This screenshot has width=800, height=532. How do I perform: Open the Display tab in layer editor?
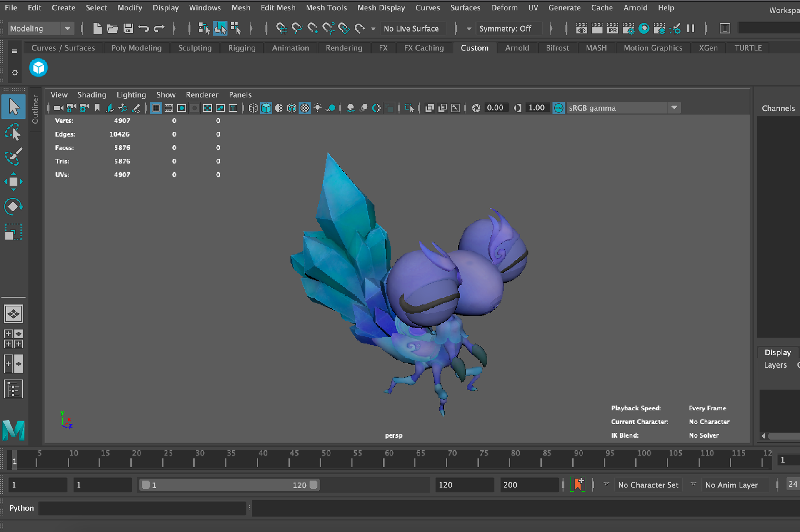tap(777, 352)
